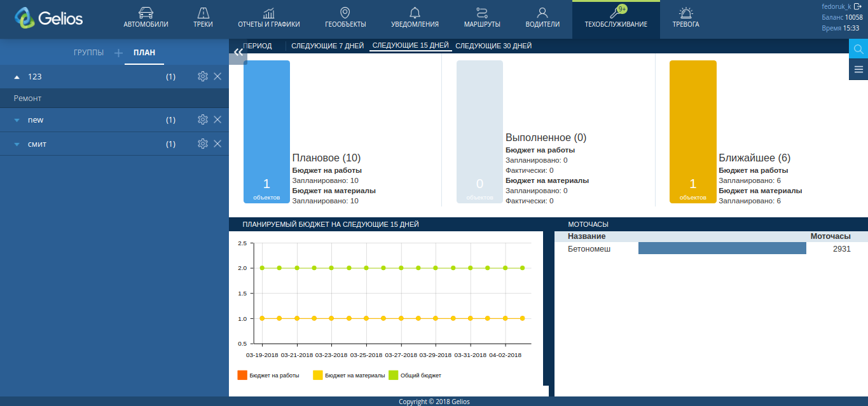Toggle Бюджет на материалы legend series
Image resolution: width=868 pixels, height=406 pixels.
click(x=349, y=376)
